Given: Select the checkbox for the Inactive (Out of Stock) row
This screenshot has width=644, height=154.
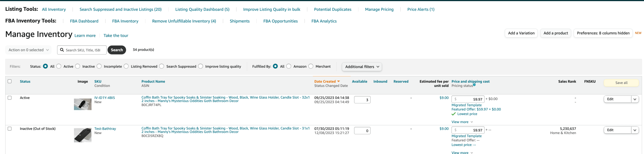Looking at the screenshot, I should point(10,129).
